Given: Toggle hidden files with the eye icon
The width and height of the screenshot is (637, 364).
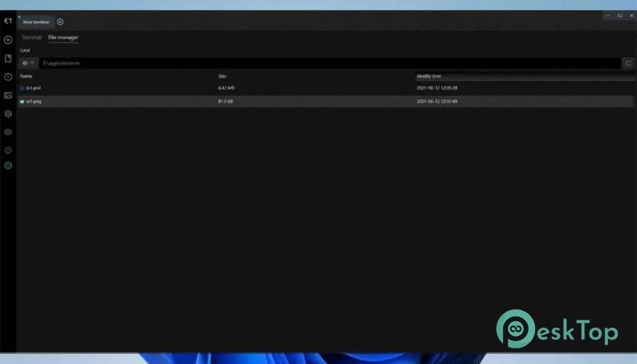Looking at the screenshot, I should click(x=25, y=64).
